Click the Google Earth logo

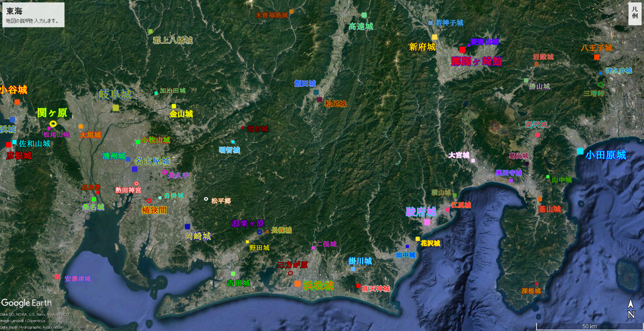point(26,303)
